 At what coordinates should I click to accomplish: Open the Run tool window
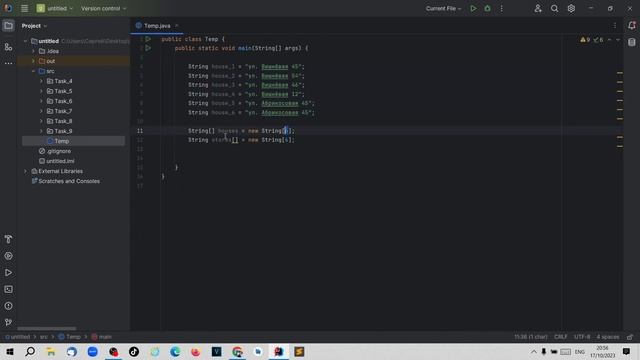click(x=8, y=273)
